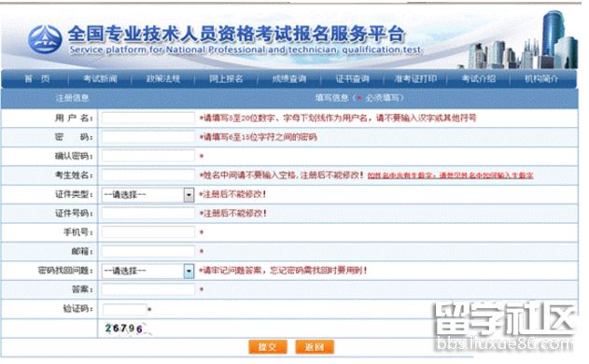589x364 pixels.
Task: Click the 填写信息 header text
Action: click(359, 98)
